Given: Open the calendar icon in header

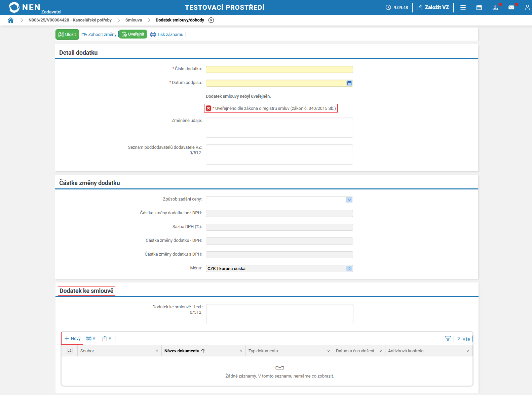Looking at the screenshot, I should pos(479,7).
